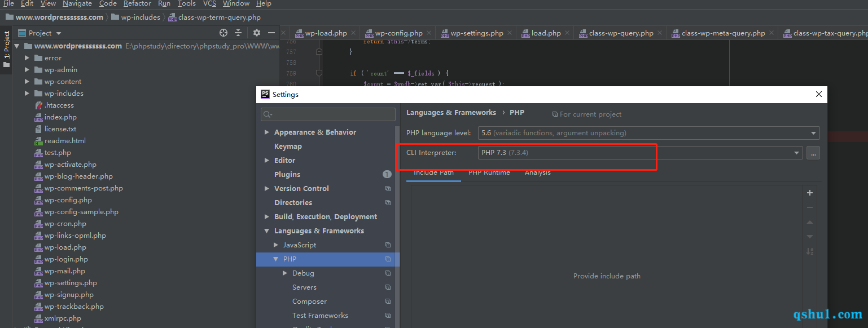This screenshot has height=328, width=868.
Task: Select Plugins in the Settings tree
Action: coord(287,175)
